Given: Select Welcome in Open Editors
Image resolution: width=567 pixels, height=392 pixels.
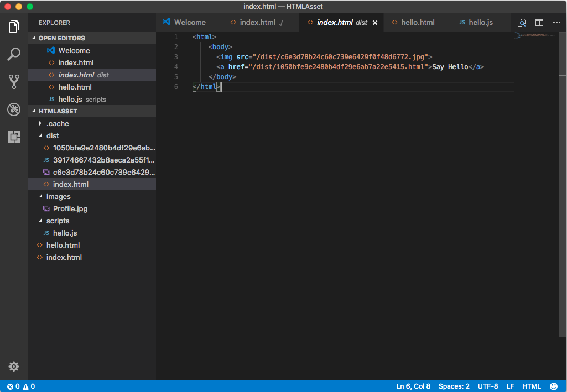Looking at the screenshot, I should [92, 50].
